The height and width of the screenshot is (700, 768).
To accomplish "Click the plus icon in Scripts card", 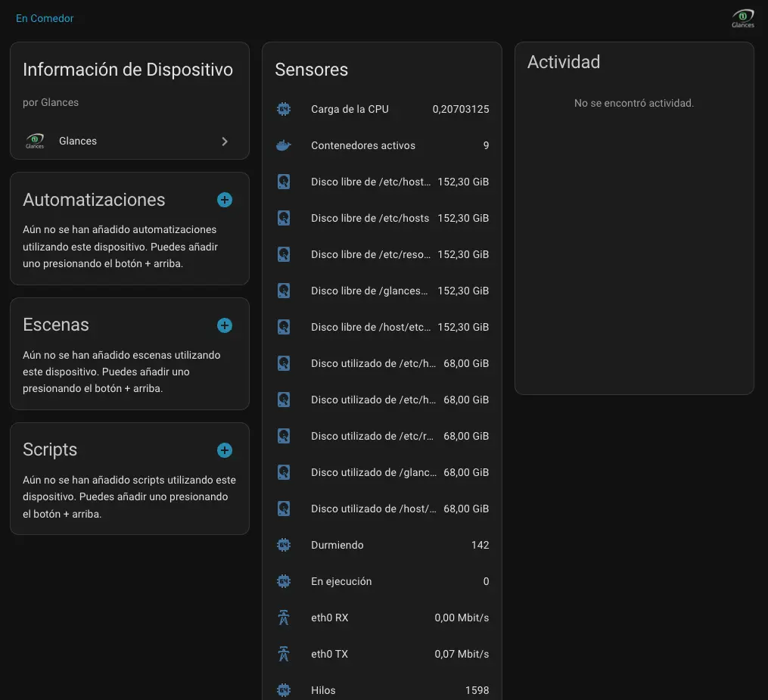I will tap(225, 450).
